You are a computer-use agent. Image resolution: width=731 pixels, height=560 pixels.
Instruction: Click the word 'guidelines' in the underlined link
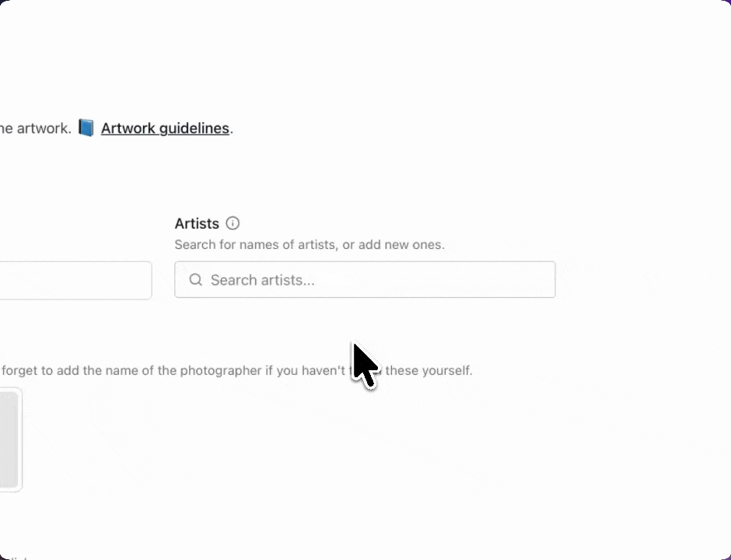pyautogui.click(x=195, y=128)
